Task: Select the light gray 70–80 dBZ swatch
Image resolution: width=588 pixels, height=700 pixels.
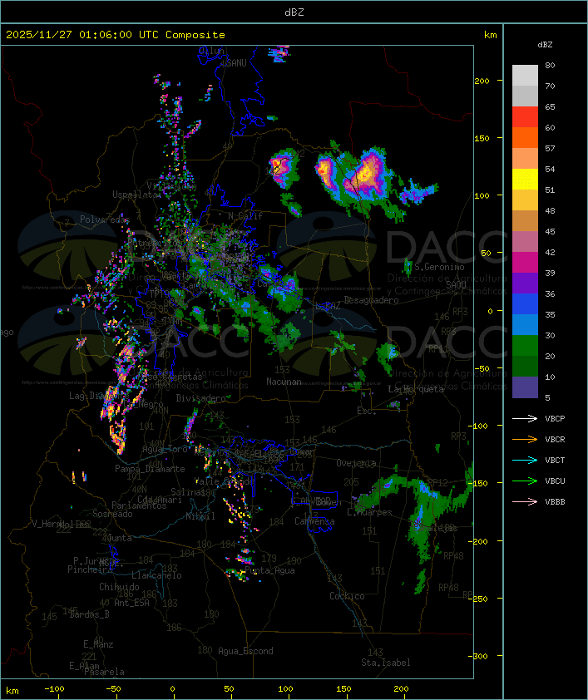Action: [525, 76]
